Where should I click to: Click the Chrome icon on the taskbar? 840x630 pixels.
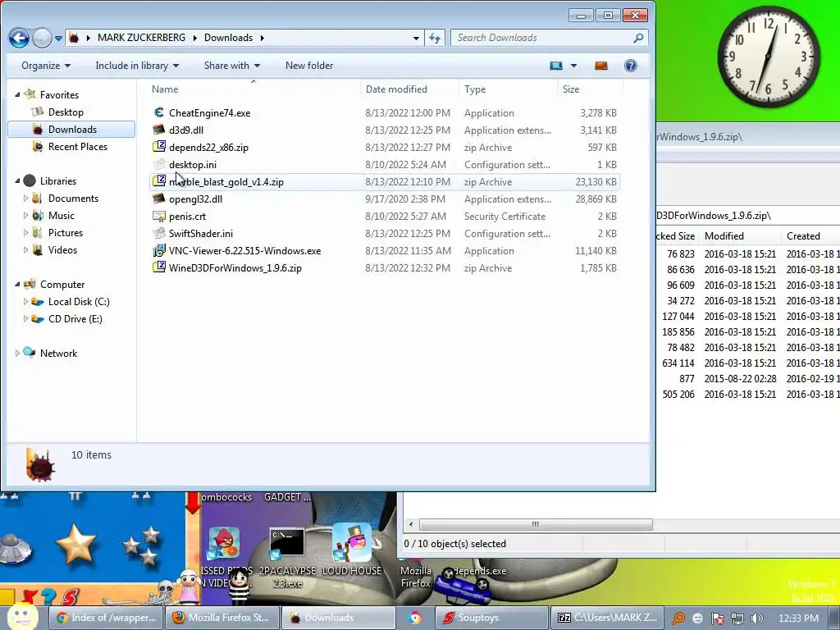[415, 618]
